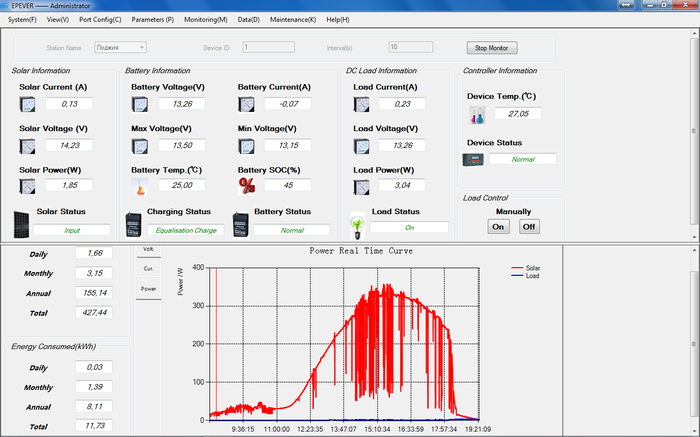Open the Parameters (P) menu
Screen dimensions: 700x437
[x=152, y=19]
